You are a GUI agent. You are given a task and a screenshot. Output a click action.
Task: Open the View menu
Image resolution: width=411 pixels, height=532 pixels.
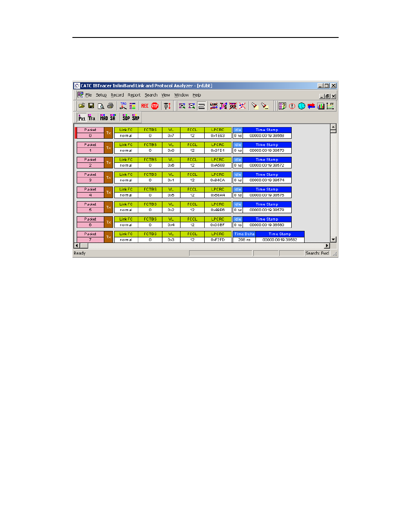(x=166, y=95)
